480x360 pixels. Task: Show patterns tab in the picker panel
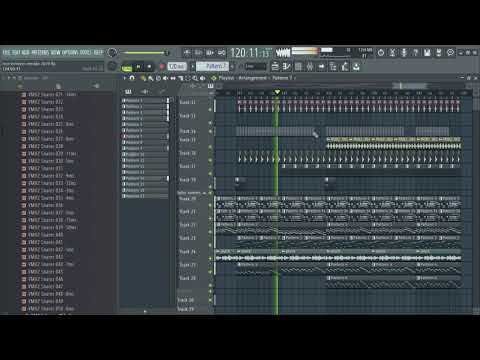pos(128,91)
